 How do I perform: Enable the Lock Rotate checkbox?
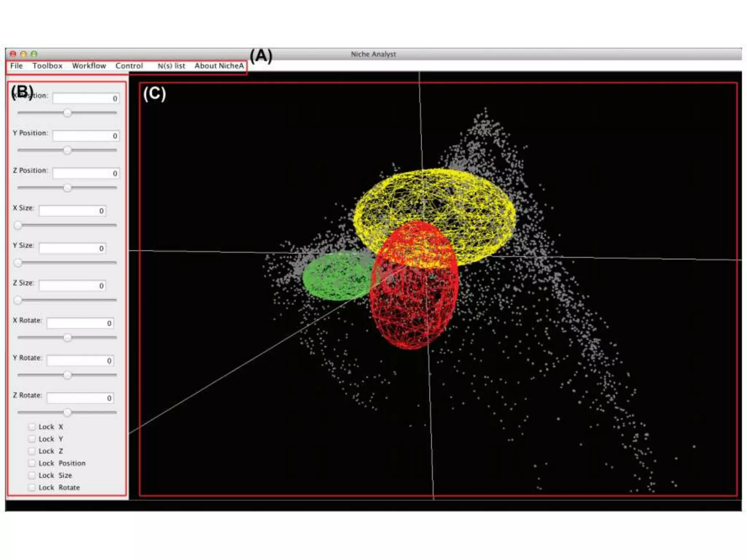(32, 487)
